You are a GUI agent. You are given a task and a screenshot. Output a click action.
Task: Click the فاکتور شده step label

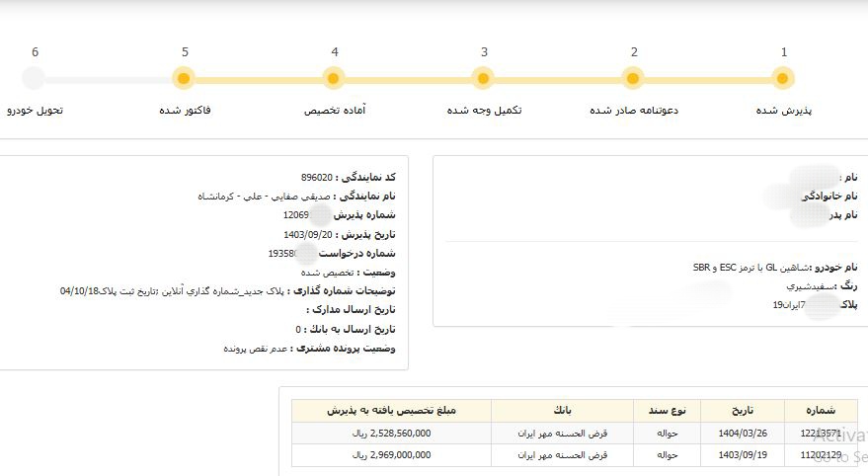[x=185, y=110]
